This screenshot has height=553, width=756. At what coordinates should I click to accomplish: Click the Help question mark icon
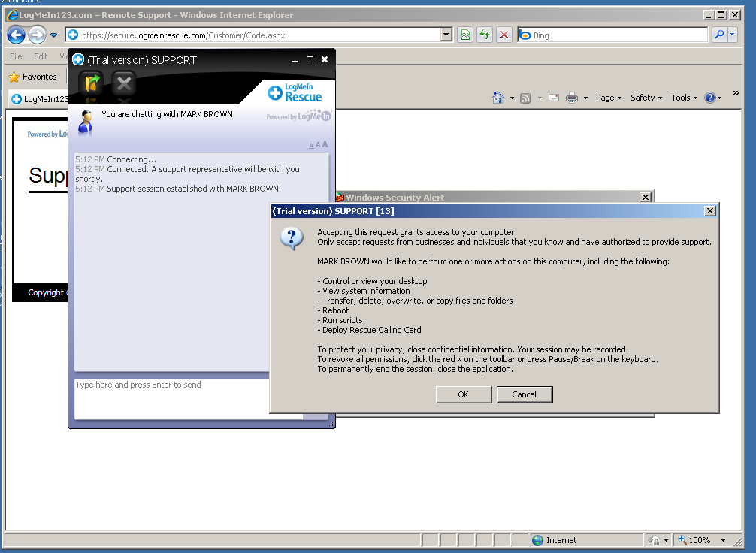click(x=709, y=98)
